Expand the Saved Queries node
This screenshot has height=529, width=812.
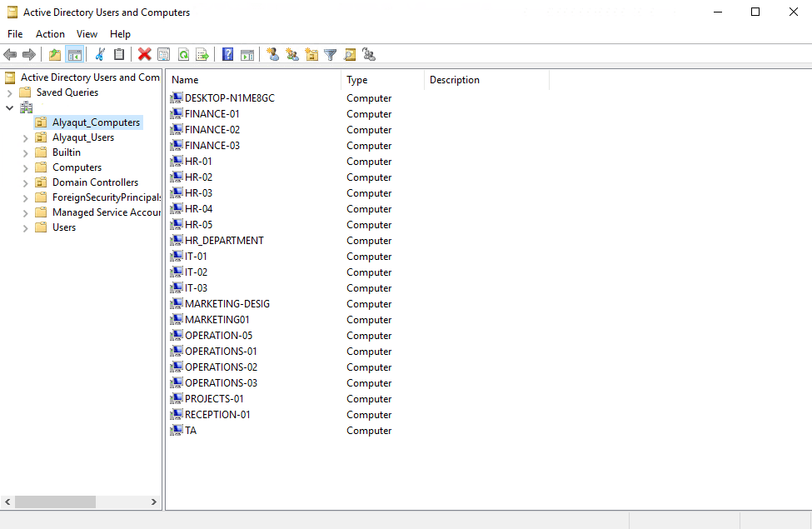point(9,93)
